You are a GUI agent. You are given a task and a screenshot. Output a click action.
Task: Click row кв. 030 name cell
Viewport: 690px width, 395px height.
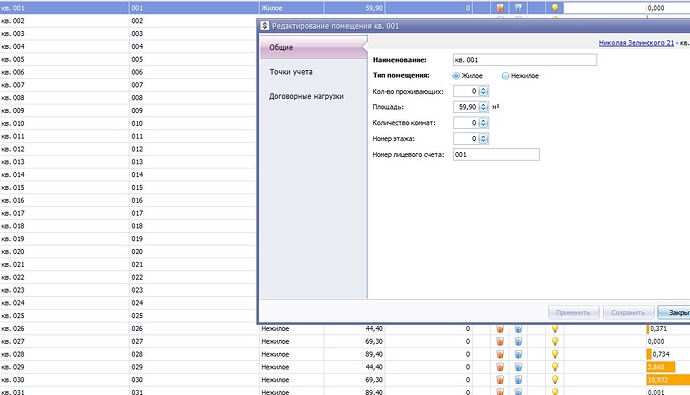tap(64, 380)
